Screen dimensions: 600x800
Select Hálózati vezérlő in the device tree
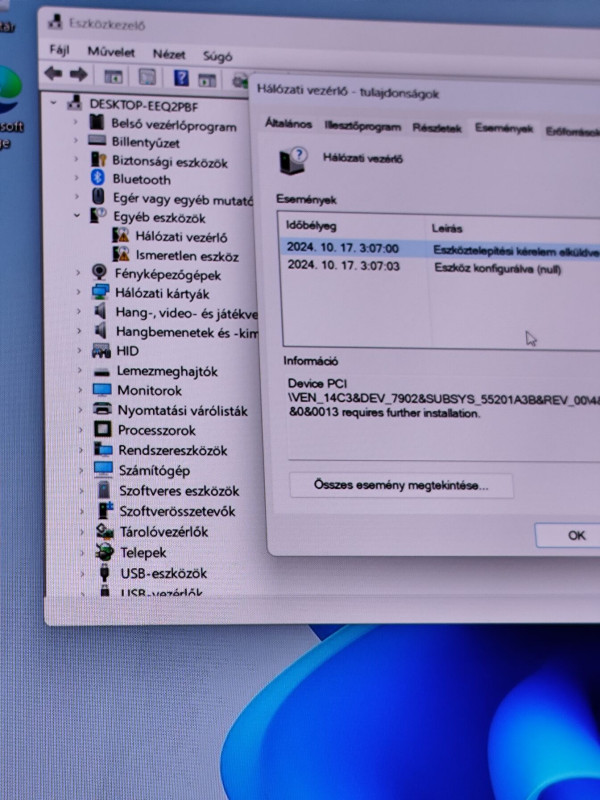[x=181, y=237]
